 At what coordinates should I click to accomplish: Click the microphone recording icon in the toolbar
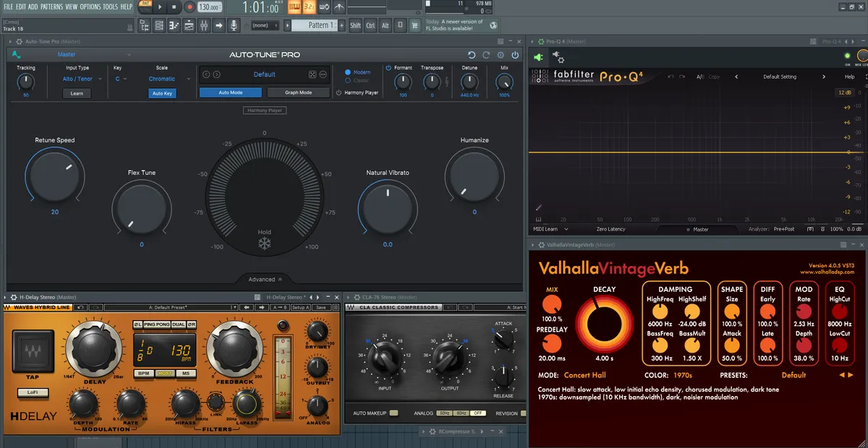click(234, 25)
